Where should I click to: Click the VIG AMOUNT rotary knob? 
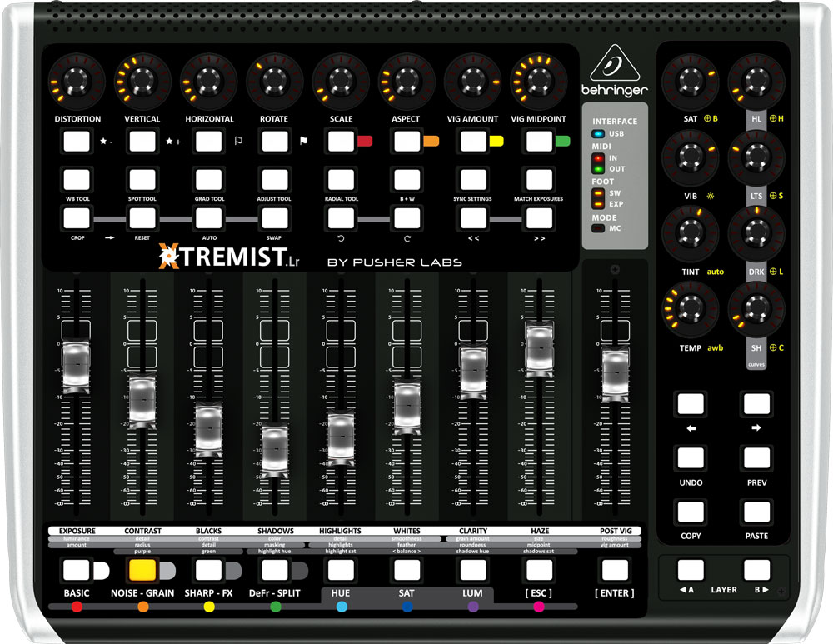pyautogui.click(x=473, y=81)
